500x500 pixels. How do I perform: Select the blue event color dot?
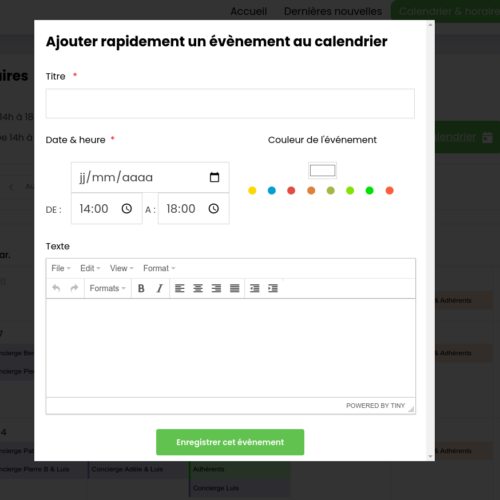coord(272,191)
